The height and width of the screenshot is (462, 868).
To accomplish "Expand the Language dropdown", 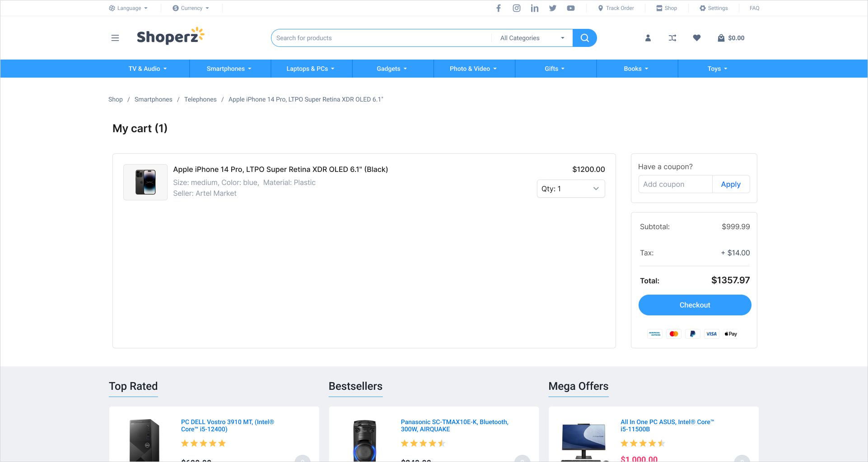I will [x=128, y=8].
